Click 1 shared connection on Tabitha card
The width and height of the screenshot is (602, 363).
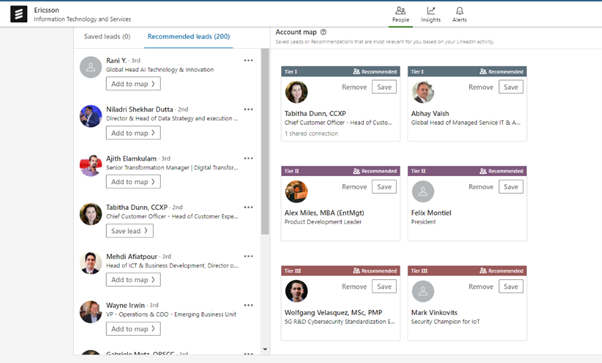coord(311,134)
